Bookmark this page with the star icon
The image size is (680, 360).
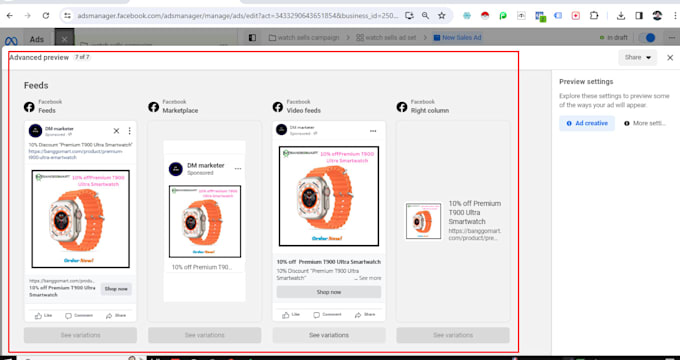(441, 16)
